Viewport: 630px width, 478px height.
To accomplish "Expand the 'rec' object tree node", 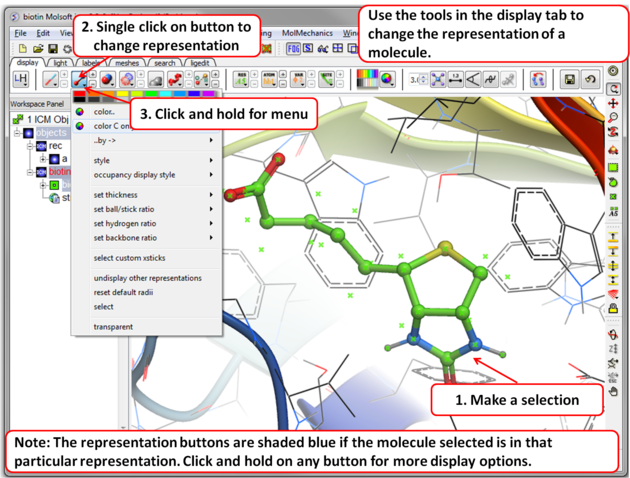I will [x=28, y=146].
